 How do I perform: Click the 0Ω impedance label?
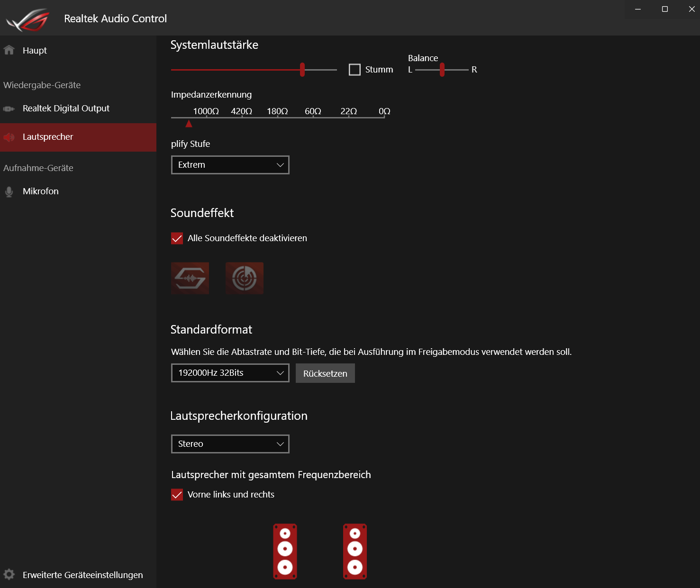pyautogui.click(x=384, y=111)
